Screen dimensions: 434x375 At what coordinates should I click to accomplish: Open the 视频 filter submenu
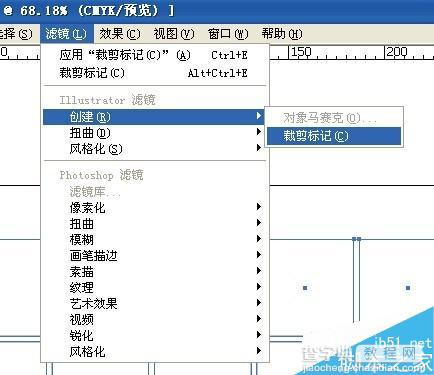[x=154, y=319]
